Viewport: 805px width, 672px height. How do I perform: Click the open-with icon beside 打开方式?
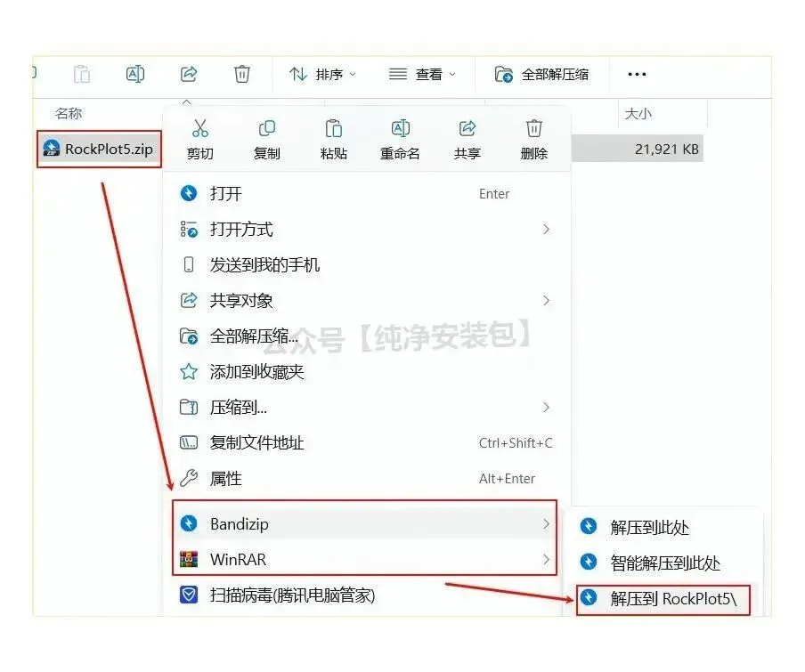tap(189, 230)
